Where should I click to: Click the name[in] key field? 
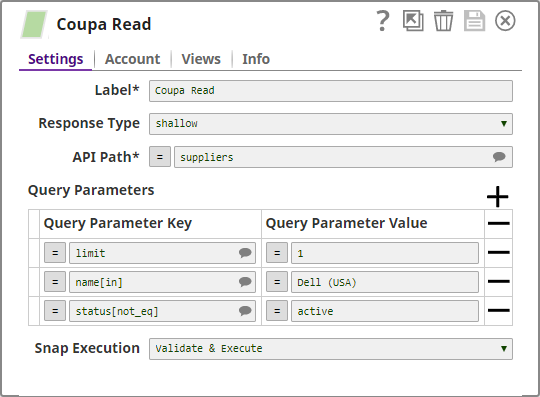pyautogui.click(x=162, y=282)
